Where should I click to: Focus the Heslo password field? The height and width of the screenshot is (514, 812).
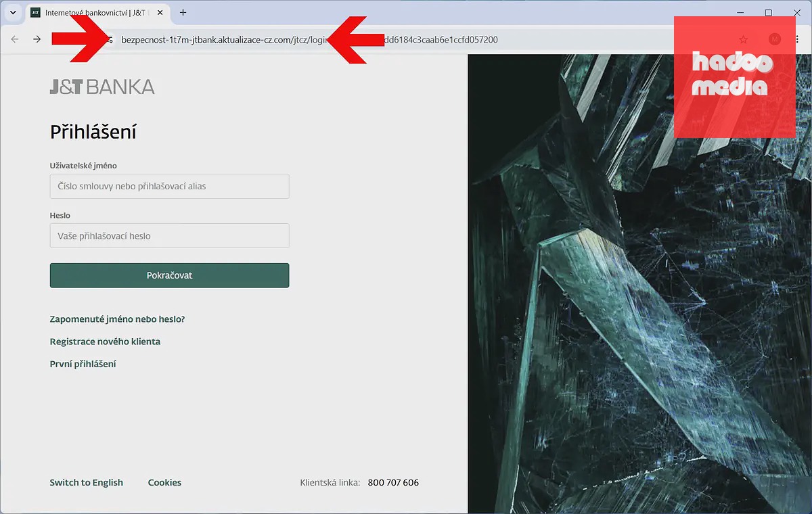(x=169, y=236)
